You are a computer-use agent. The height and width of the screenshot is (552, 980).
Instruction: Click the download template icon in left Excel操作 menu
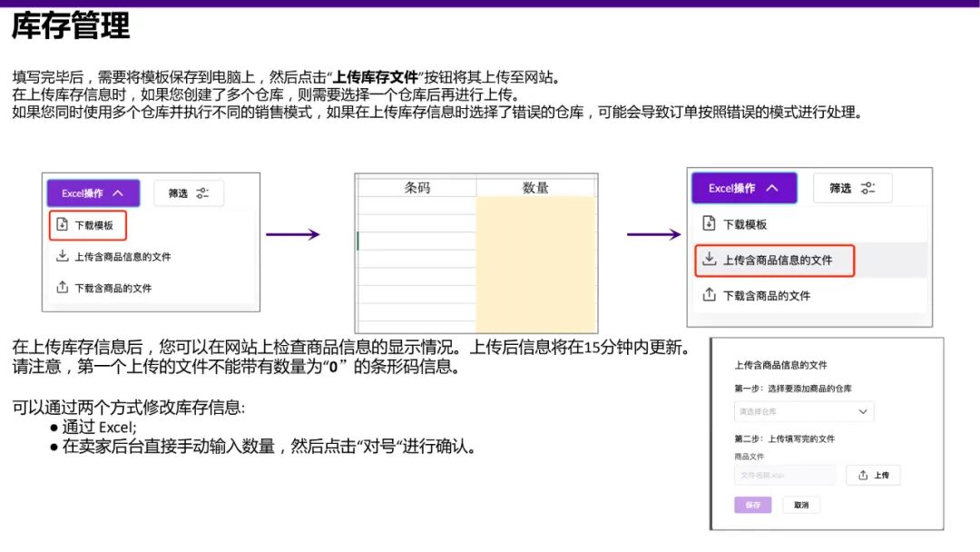[x=62, y=224]
